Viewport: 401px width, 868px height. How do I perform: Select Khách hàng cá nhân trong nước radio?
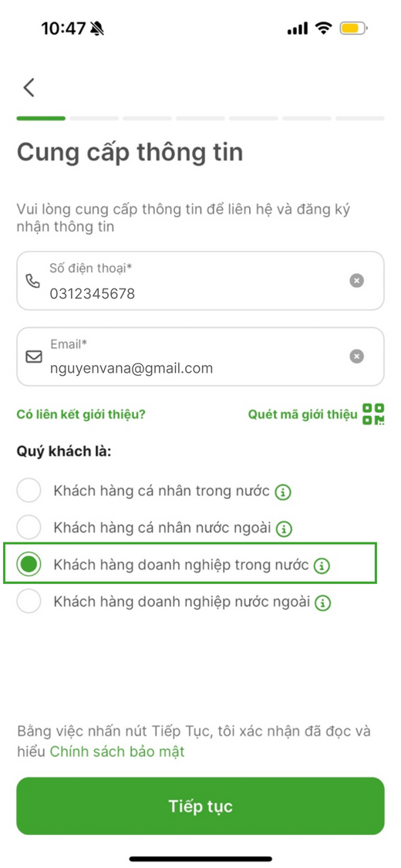click(29, 491)
